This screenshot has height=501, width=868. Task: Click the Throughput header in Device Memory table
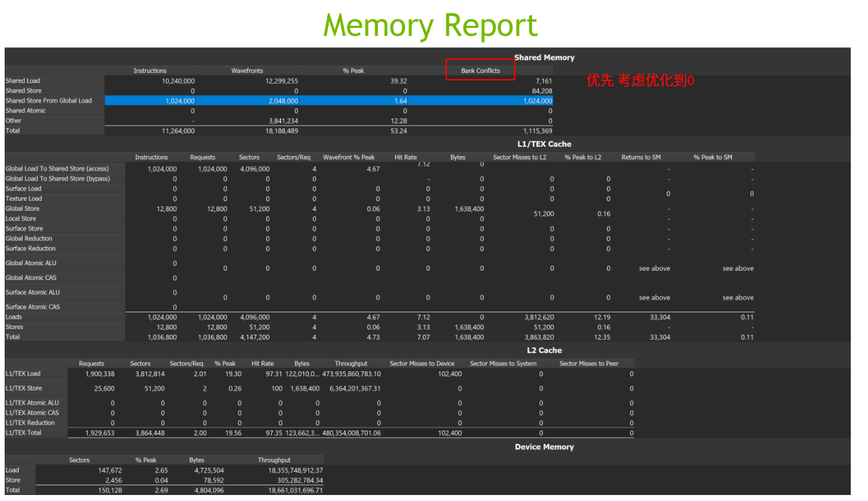(x=274, y=460)
